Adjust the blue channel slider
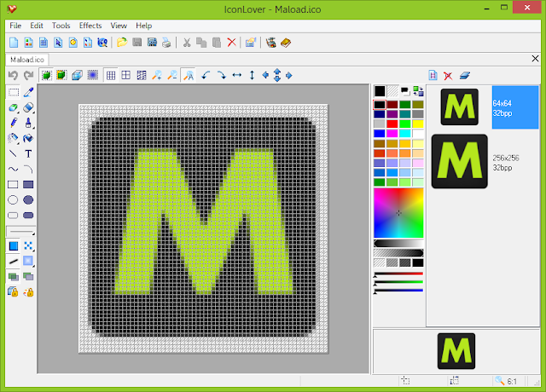This screenshot has width=546, height=392. (x=398, y=291)
